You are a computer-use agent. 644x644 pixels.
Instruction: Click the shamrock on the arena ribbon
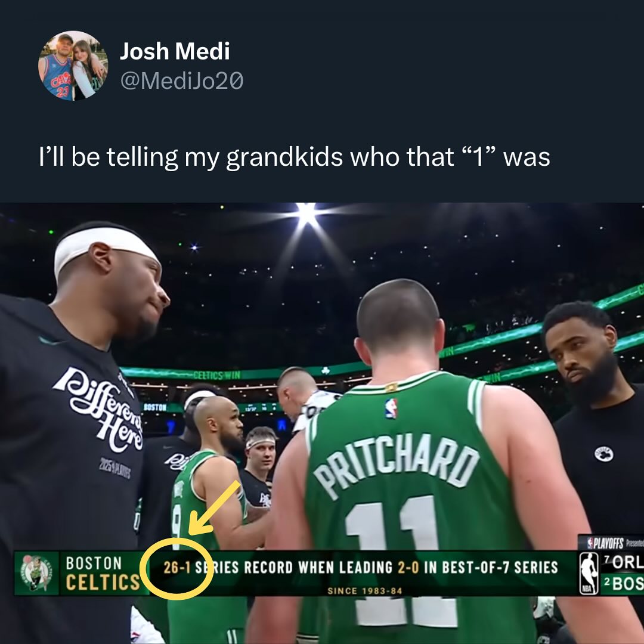[326, 370]
